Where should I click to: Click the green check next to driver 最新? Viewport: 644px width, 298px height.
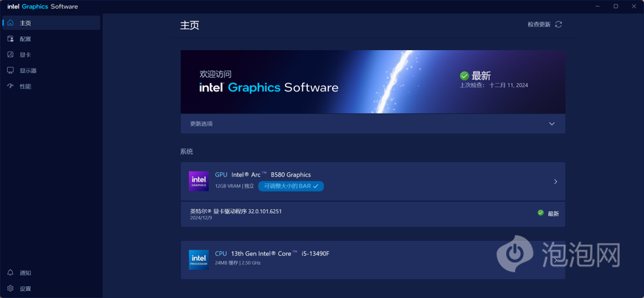pyautogui.click(x=541, y=213)
